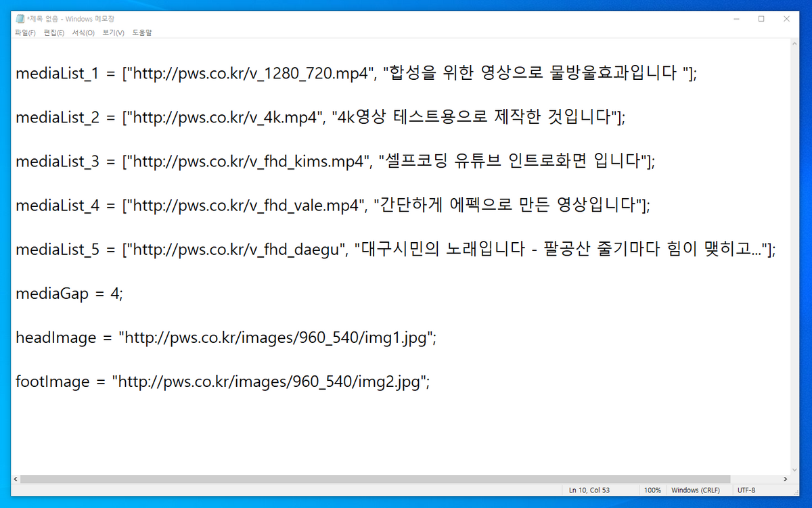Open the 파일(F) menu
The height and width of the screenshot is (508, 812).
(25, 32)
